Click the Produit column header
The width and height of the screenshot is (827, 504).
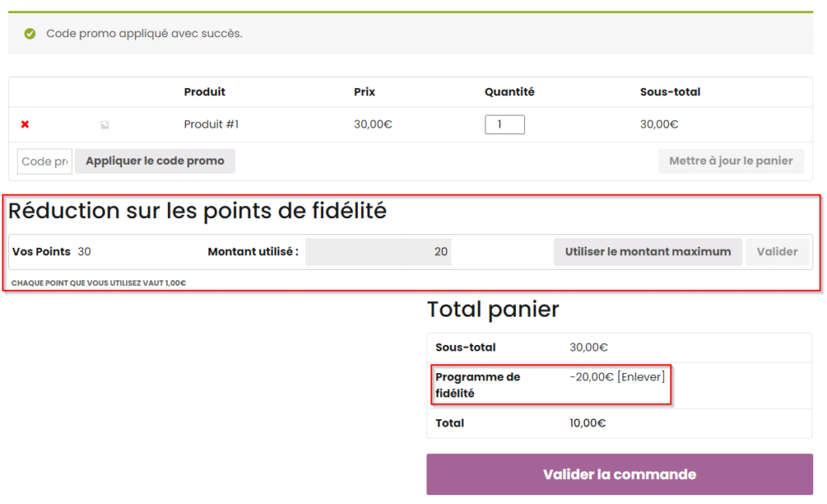tap(204, 92)
